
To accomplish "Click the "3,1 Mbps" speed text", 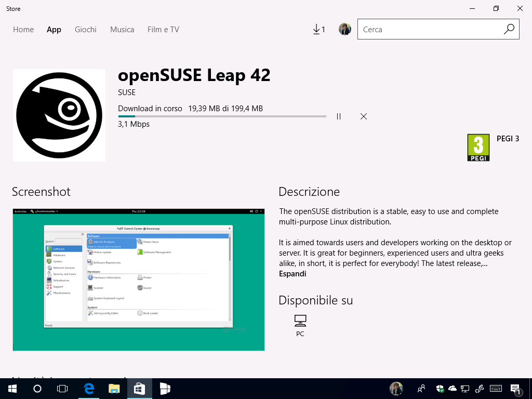I will 134,124.
